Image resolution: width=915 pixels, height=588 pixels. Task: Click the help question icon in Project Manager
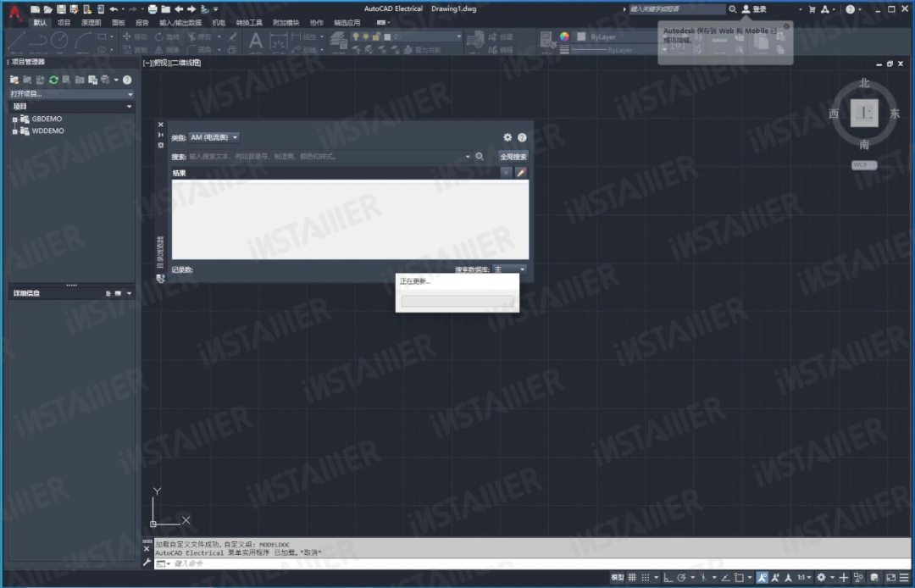pos(127,80)
